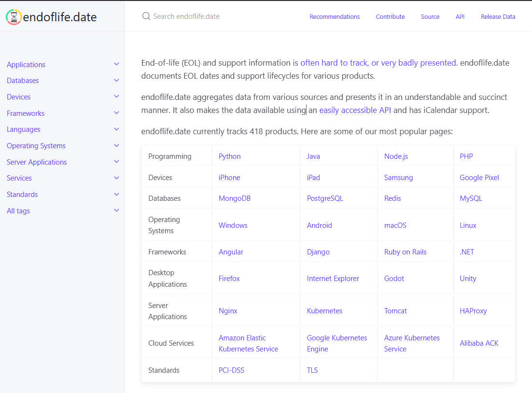532x393 pixels.
Task: Open the iPhone product page
Action: point(229,178)
